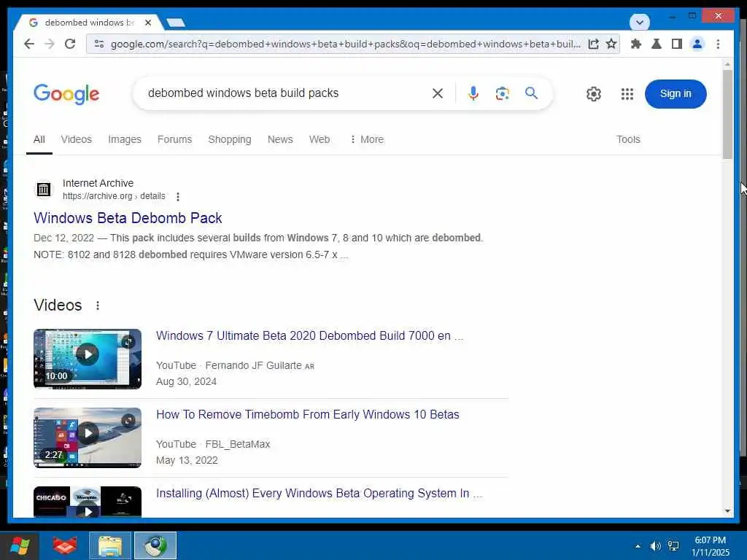The height and width of the screenshot is (560, 747).
Task: Open the network tray icon
Action: 673,546
